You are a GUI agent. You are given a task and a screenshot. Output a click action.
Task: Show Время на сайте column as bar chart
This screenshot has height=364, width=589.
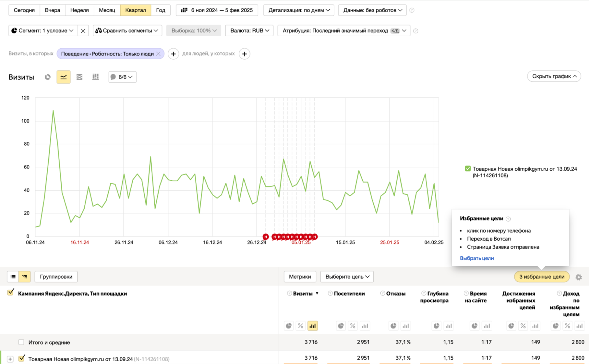click(486, 326)
